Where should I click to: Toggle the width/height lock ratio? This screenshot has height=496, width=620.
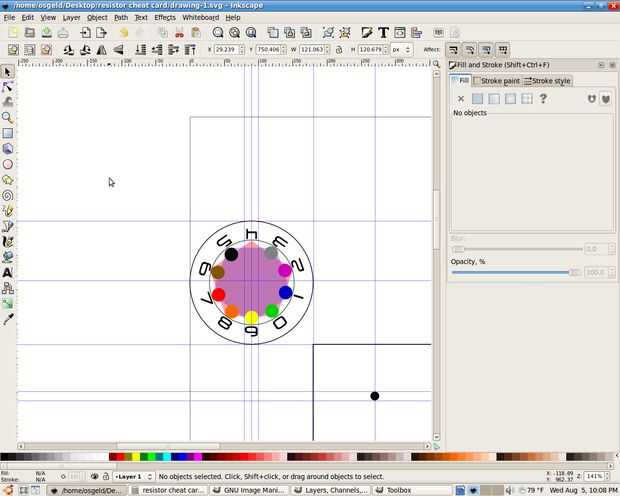[x=339, y=50]
